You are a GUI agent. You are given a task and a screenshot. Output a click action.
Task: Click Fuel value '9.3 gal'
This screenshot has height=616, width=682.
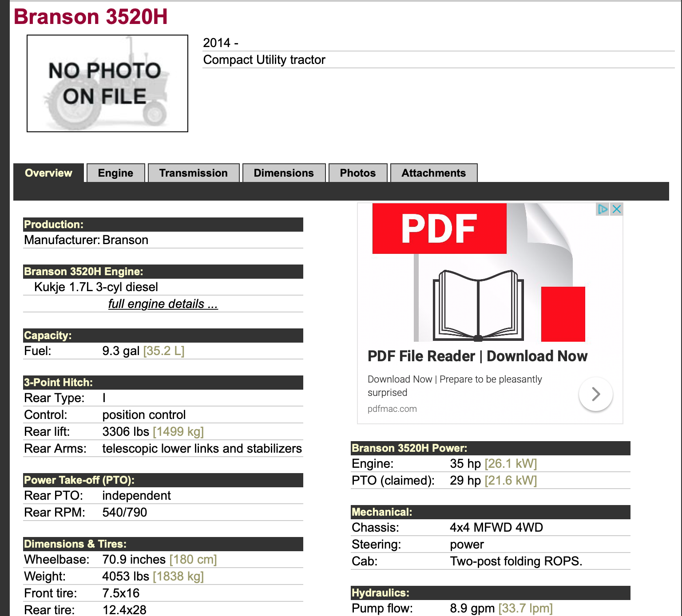pos(121,351)
